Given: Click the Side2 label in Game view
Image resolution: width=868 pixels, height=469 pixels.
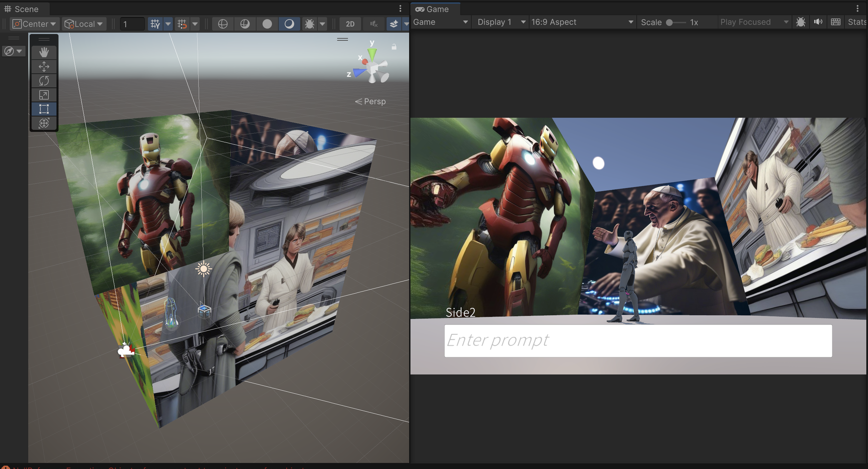Looking at the screenshot, I should pyautogui.click(x=460, y=312).
